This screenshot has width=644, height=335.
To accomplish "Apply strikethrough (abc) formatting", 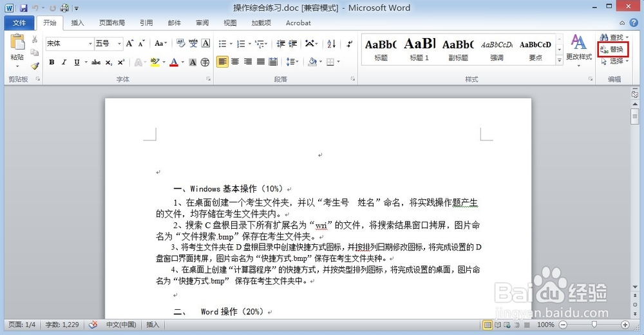I will 96,62.
